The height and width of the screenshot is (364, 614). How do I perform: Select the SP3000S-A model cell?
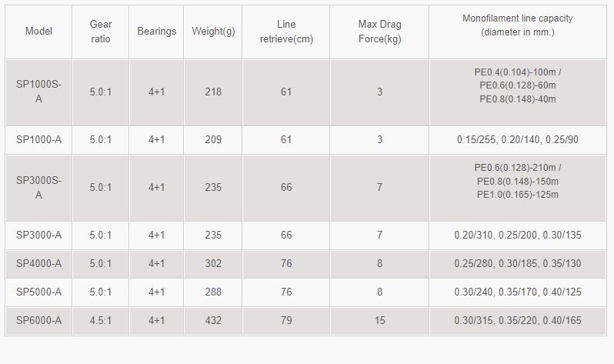click(38, 188)
